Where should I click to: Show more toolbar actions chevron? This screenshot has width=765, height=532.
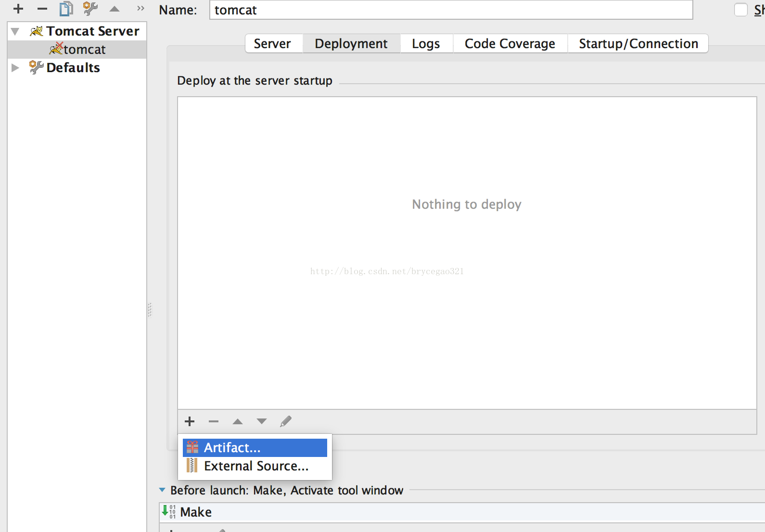point(140,8)
